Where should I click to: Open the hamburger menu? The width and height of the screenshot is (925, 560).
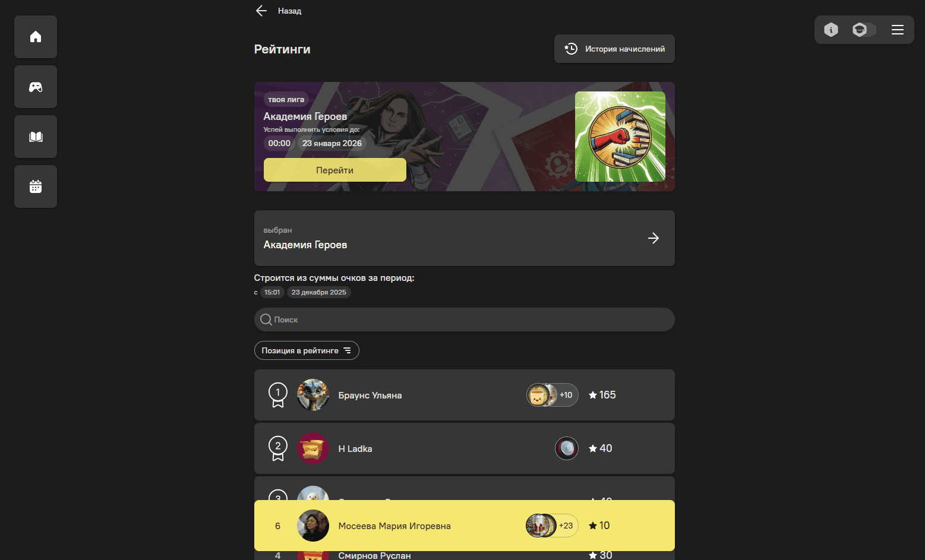[x=898, y=30]
